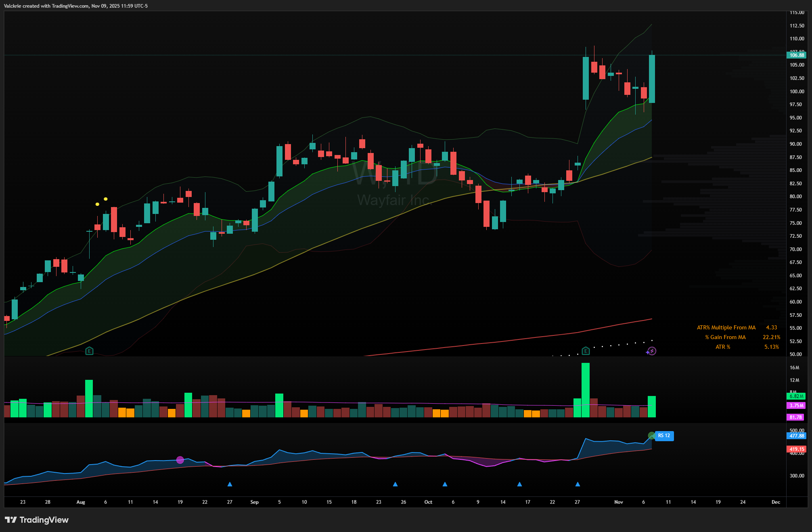Click the magenta 3.75M volume average label
Screen dimensions: 812x532
click(796, 406)
